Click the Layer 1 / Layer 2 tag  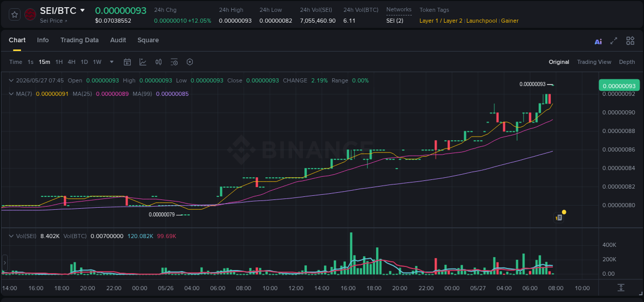[x=441, y=21]
